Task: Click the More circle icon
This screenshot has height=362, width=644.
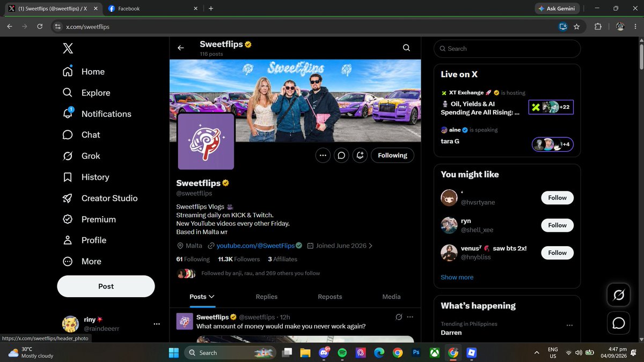Action: pos(68,261)
